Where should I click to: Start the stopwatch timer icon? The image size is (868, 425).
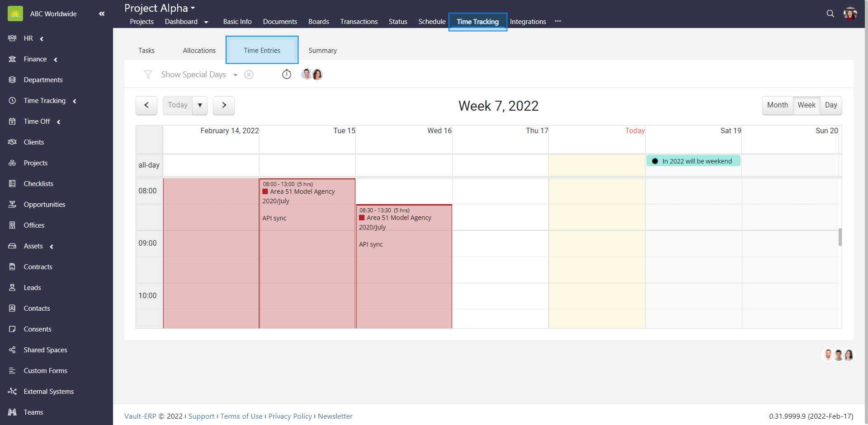[287, 75]
